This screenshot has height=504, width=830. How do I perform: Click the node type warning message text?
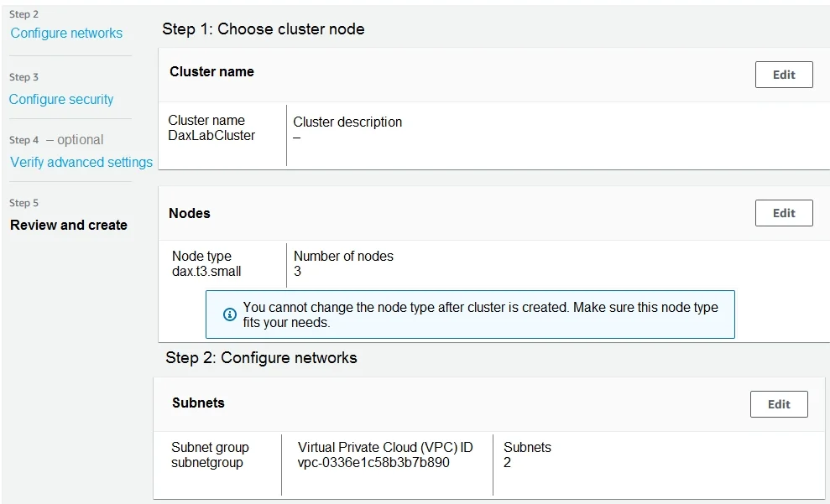pos(480,314)
